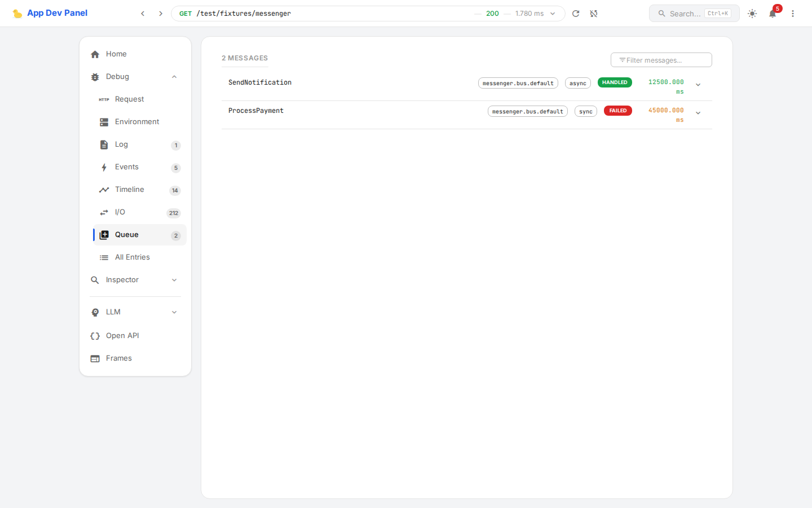
Task: Navigate to Events in the sidebar
Action: tap(127, 167)
